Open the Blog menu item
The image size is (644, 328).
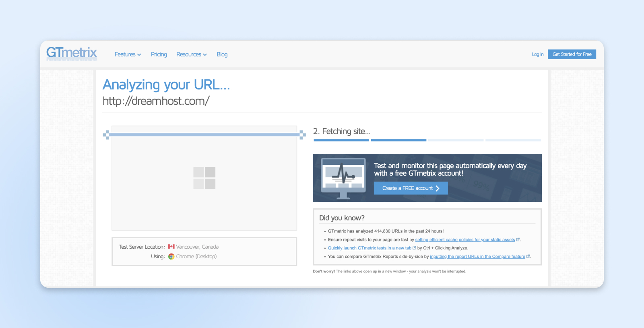pos(222,54)
